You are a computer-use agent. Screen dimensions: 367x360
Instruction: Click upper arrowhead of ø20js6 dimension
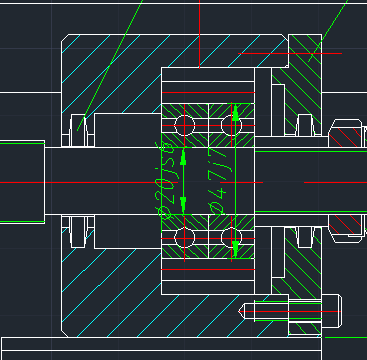pos(183,157)
